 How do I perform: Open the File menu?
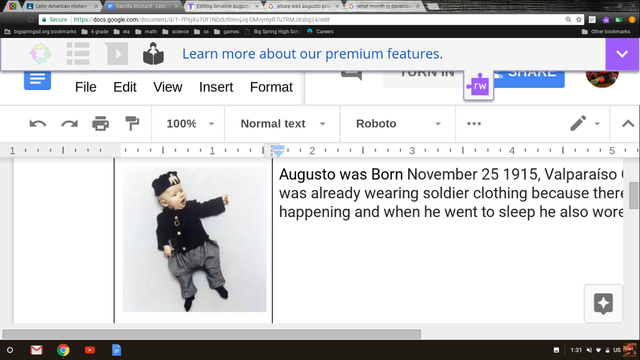[86, 87]
